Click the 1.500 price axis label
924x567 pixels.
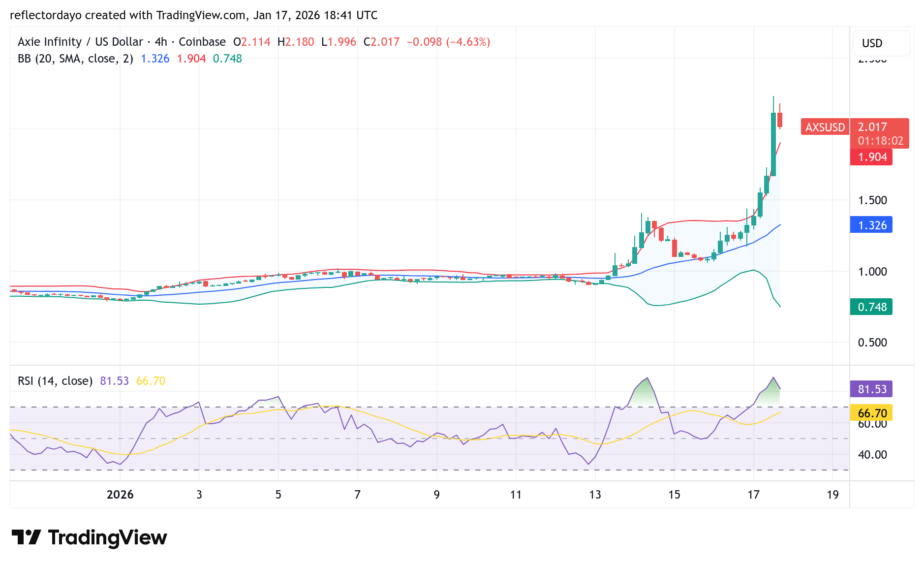pyautogui.click(x=872, y=200)
